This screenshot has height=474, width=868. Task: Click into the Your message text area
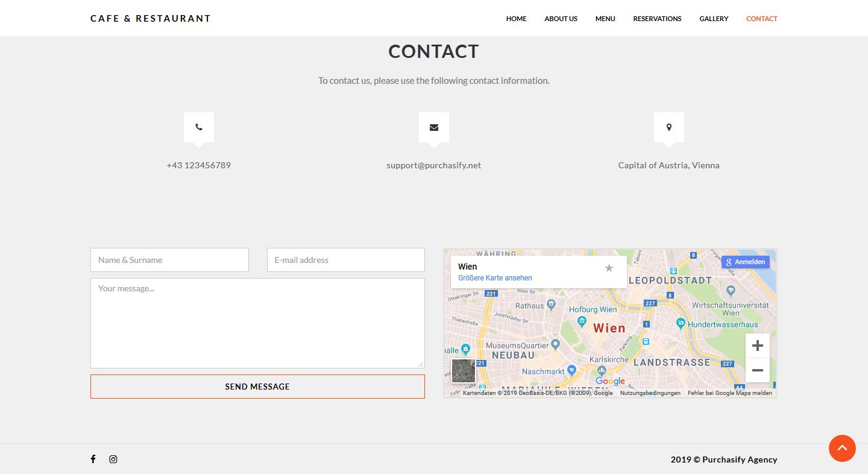[x=257, y=323]
